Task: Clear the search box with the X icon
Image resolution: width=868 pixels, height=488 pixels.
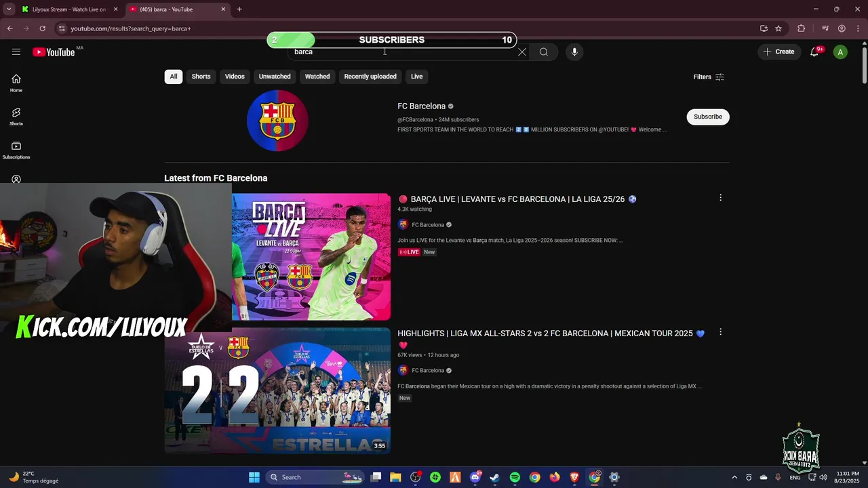Action: point(522,52)
